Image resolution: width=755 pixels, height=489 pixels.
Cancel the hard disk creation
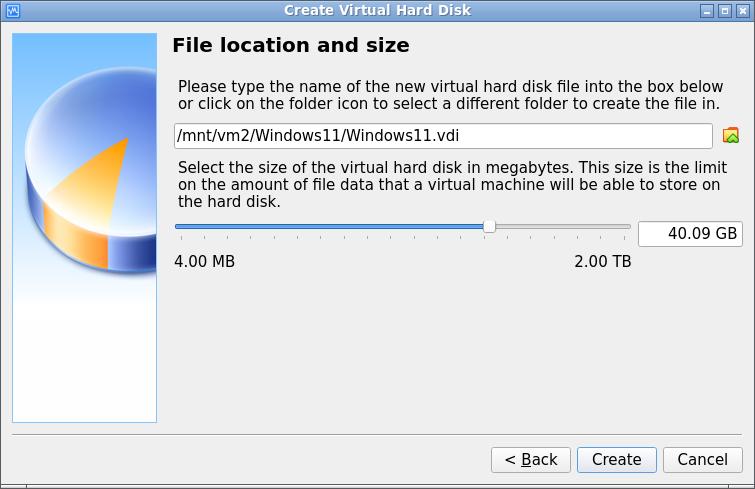(x=702, y=459)
